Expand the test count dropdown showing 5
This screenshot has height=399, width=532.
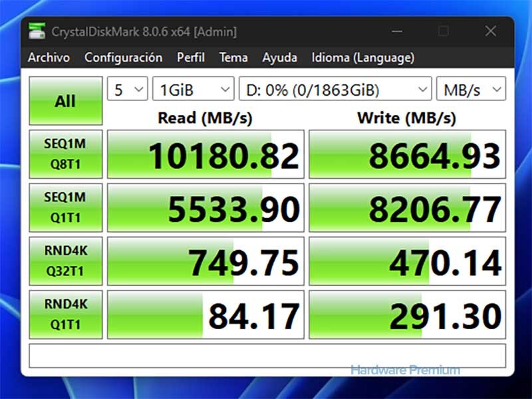click(128, 89)
